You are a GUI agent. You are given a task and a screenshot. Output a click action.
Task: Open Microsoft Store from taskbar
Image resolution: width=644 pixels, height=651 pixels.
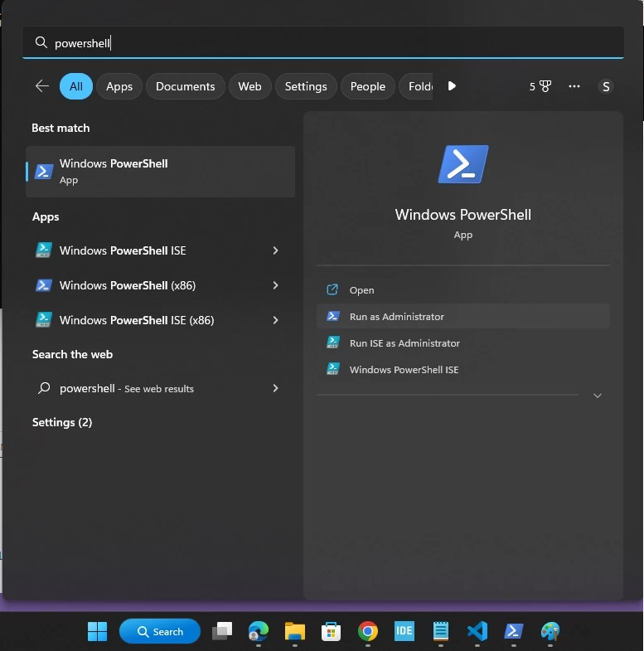tap(332, 631)
